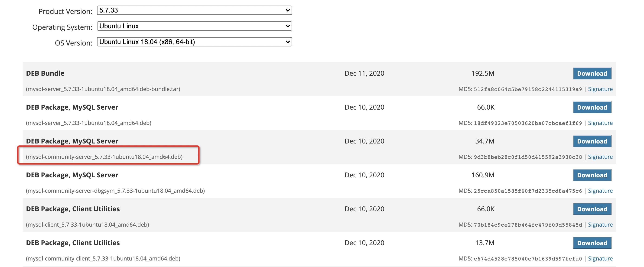This screenshot has height=267, width=644.
Task: Download the 66.0K Client Utilities package
Action: click(592, 209)
